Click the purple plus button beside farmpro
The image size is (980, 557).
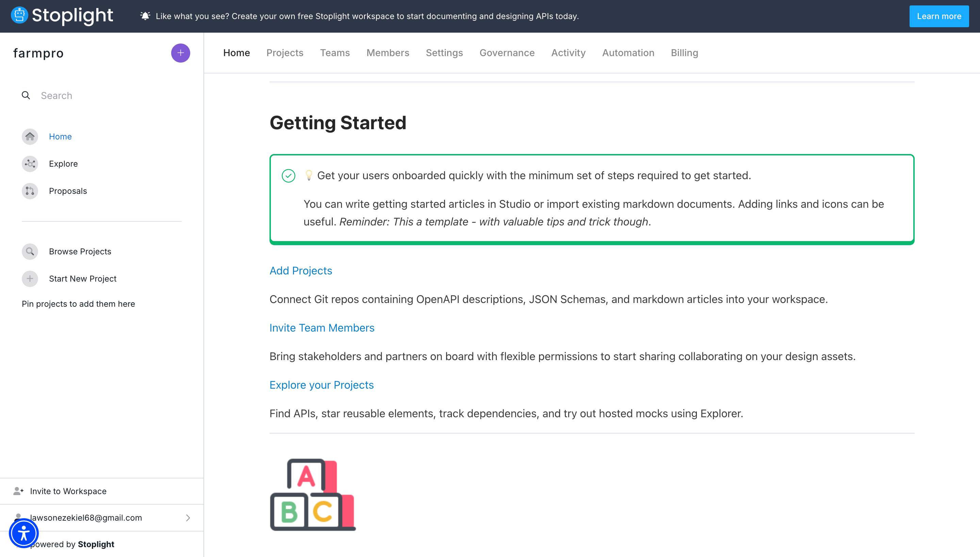coord(180,53)
